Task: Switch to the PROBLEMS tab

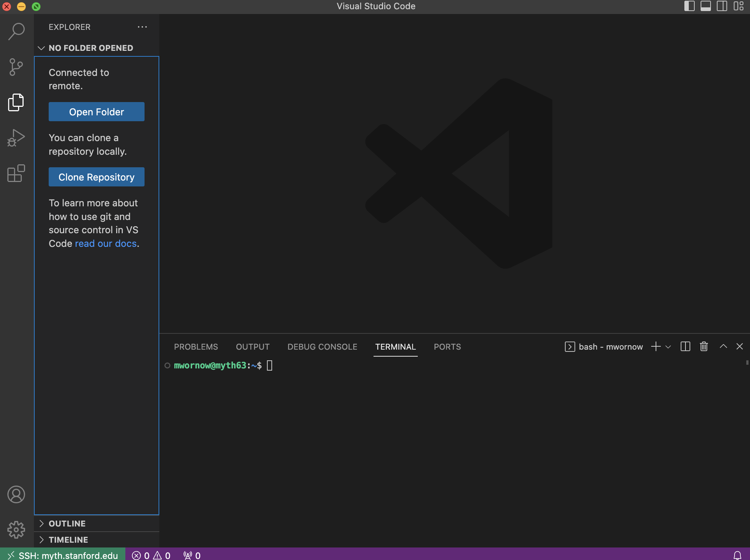Action: pyautogui.click(x=196, y=347)
